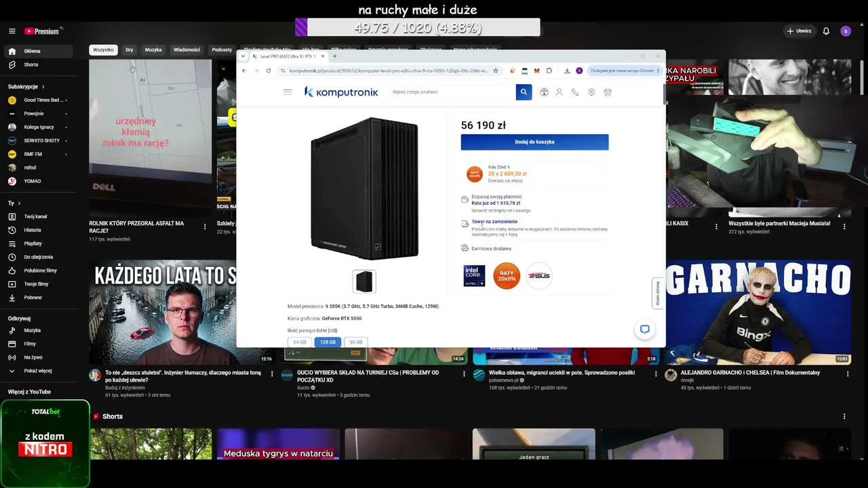Click the Komputronik search magnifier button
The width and height of the screenshot is (868, 488).
click(524, 92)
